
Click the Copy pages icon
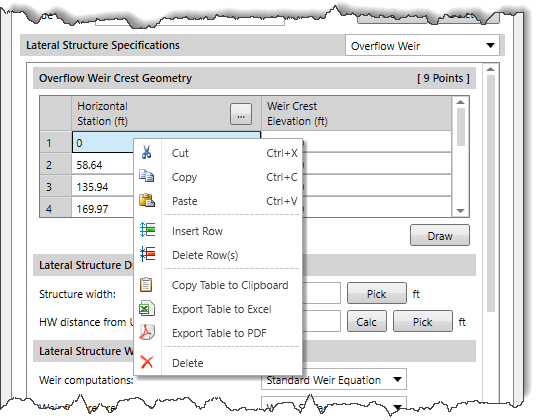pos(146,176)
